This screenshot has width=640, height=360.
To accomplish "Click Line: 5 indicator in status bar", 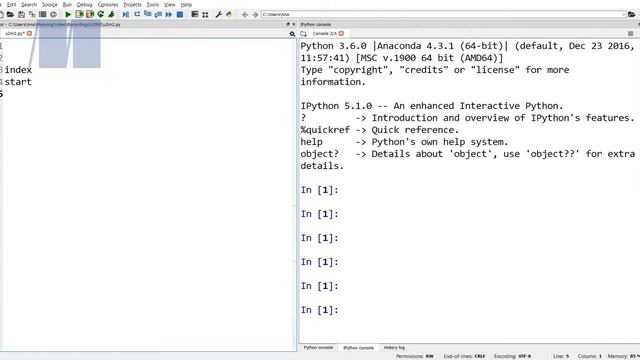I will (561, 356).
